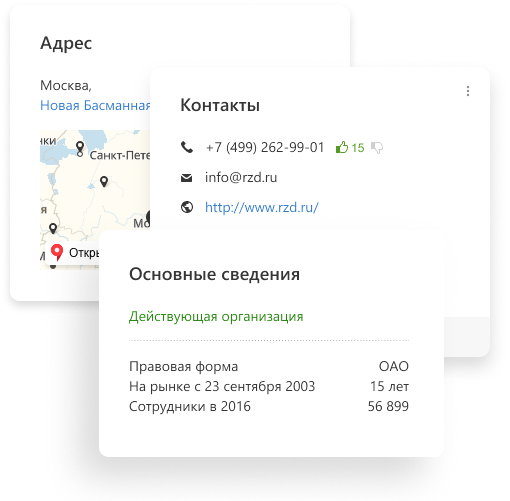The width and height of the screenshot is (510, 501).
Task: Open the three-dot menu in Контакты card
Action: [468, 91]
